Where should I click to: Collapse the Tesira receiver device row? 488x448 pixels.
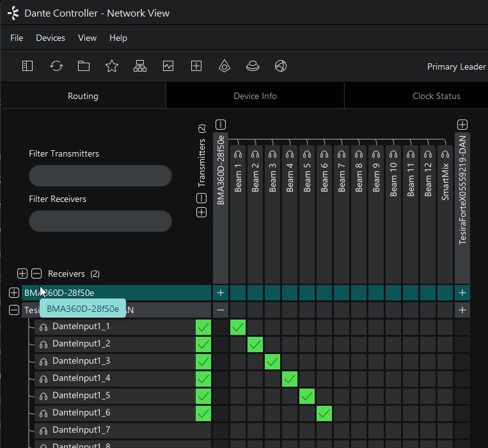14,310
